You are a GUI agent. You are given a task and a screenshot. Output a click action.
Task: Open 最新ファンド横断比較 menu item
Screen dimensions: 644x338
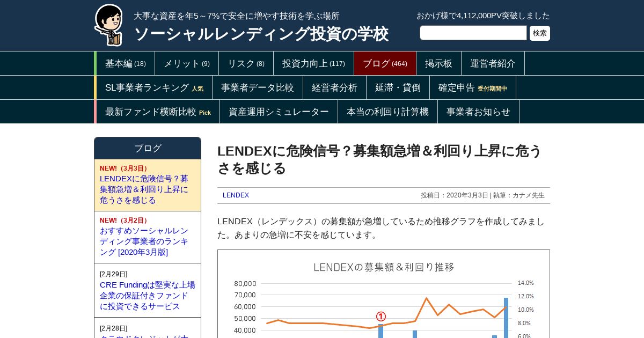pyautogui.click(x=158, y=112)
